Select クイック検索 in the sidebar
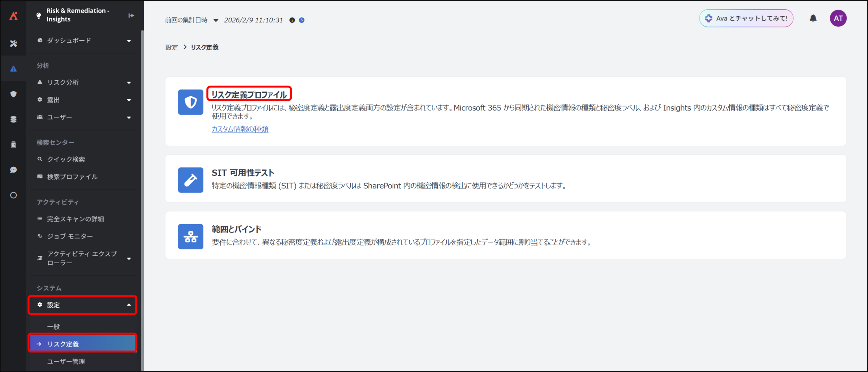This screenshot has width=868, height=372. [x=66, y=159]
